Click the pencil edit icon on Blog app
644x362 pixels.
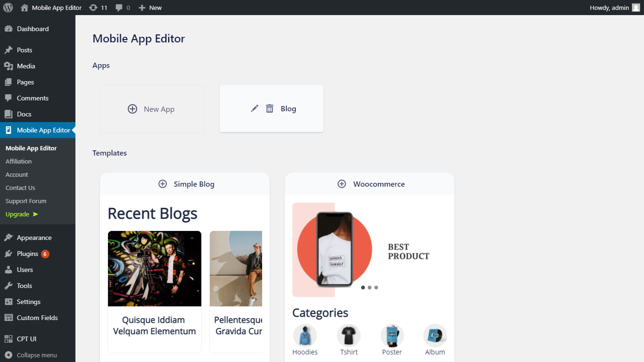coord(255,108)
